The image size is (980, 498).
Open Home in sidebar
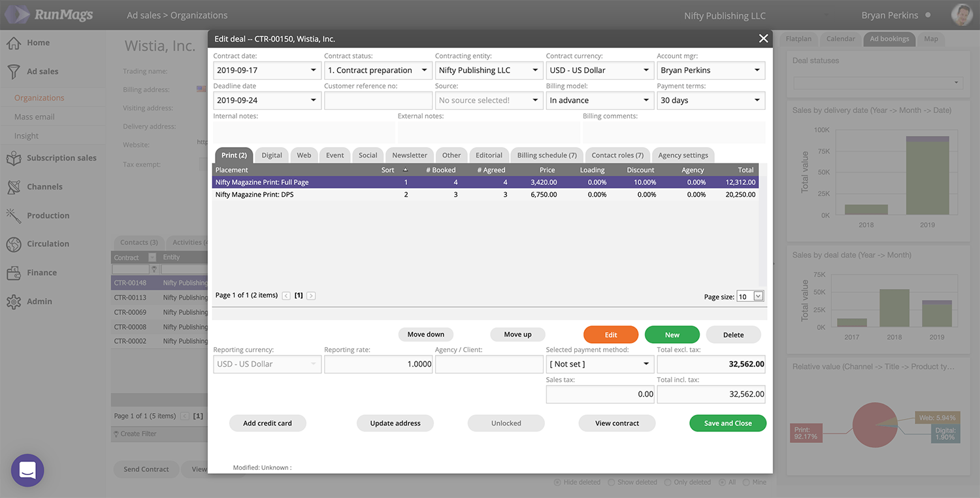tap(38, 42)
